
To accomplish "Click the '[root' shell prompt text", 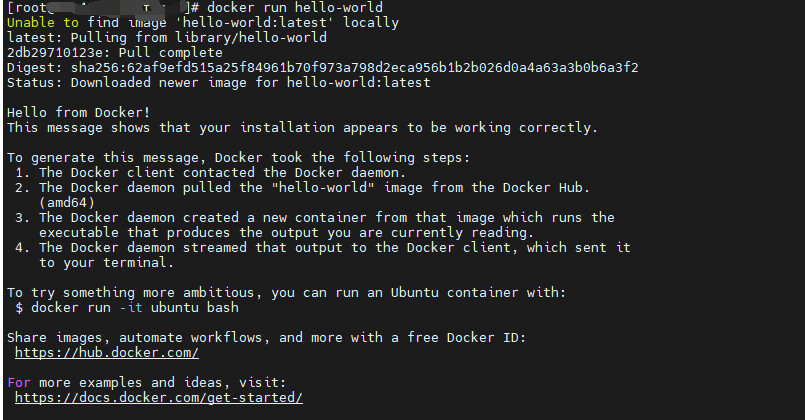I will (27, 8).
